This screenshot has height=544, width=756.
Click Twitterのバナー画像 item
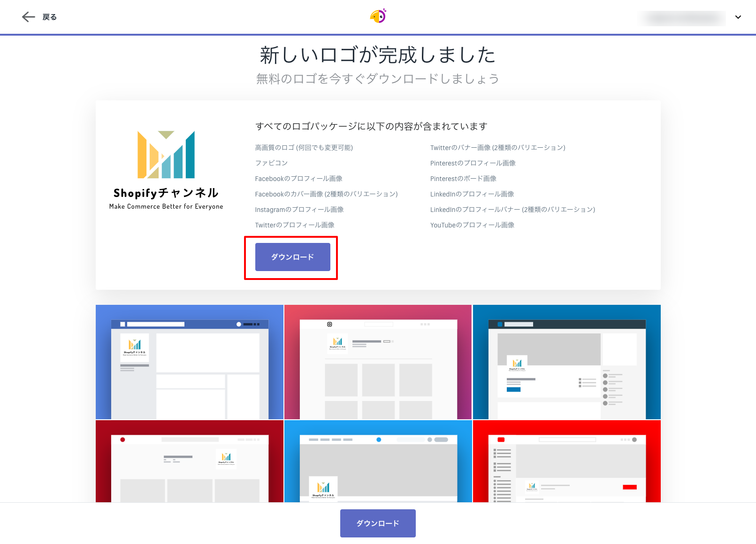[x=498, y=148]
